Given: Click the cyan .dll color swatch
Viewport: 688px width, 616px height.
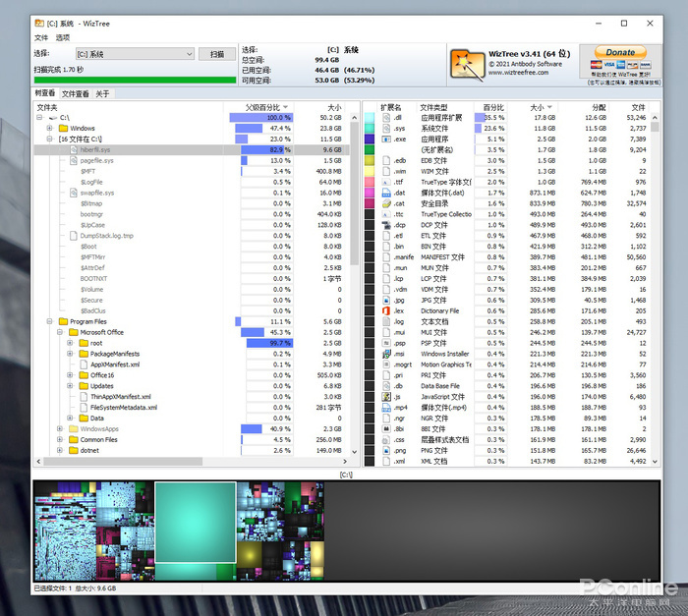Looking at the screenshot, I should pyautogui.click(x=370, y=118).
